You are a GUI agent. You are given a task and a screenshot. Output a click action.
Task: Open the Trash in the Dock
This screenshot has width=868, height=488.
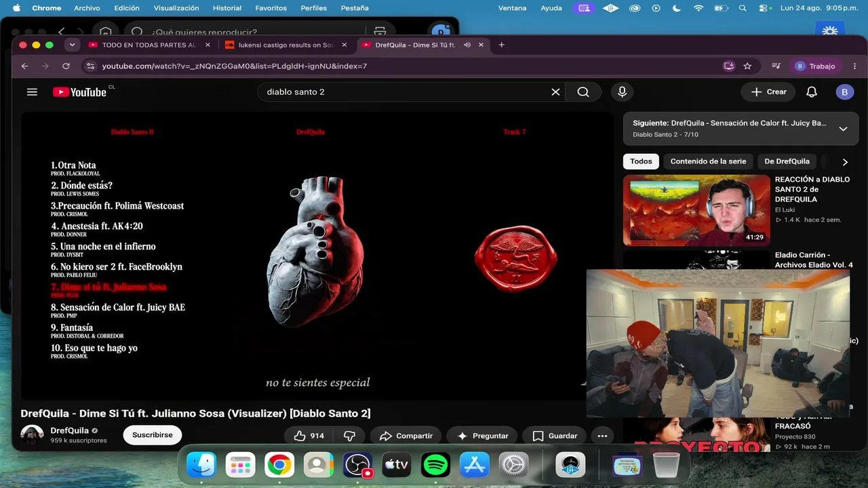tap(666, 465)
